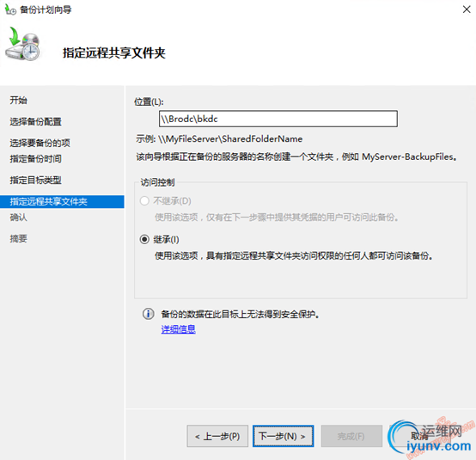Go to 选择备份配置 step

click(35, 121)
